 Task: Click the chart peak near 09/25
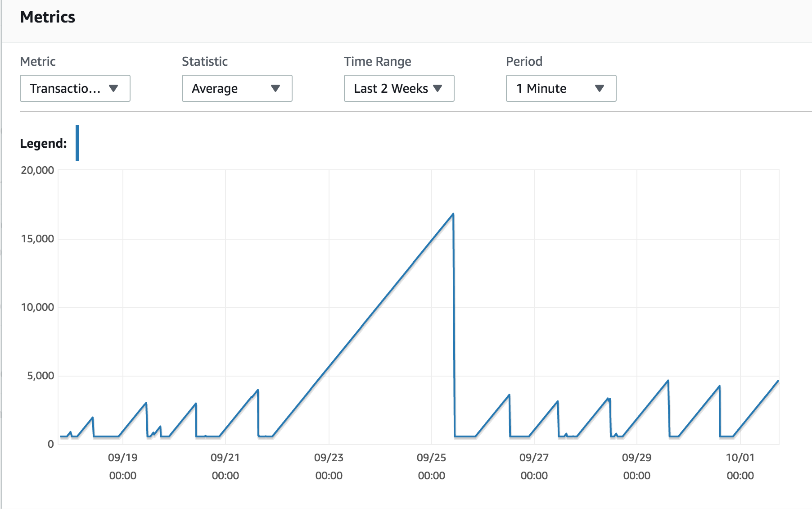tap(453, 214)
